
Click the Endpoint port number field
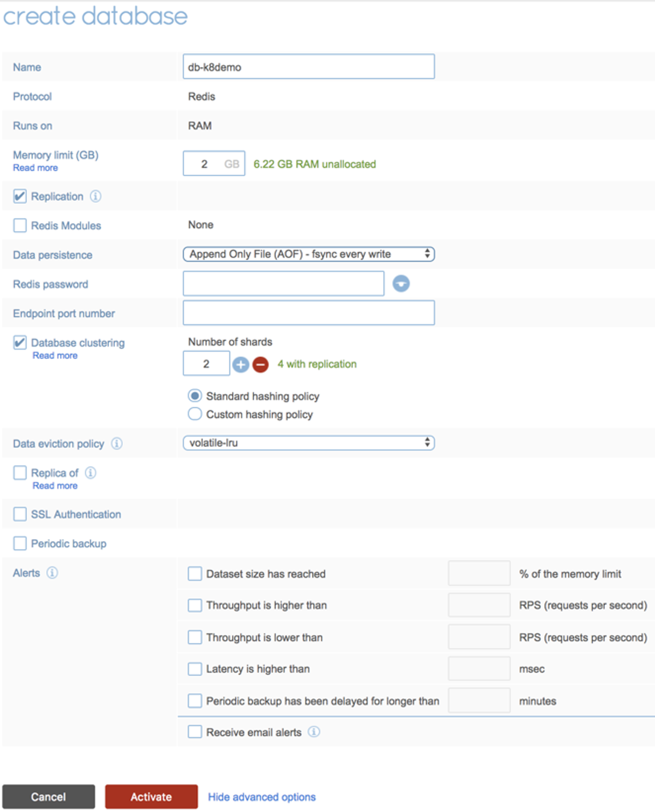(x=308, y=313)
